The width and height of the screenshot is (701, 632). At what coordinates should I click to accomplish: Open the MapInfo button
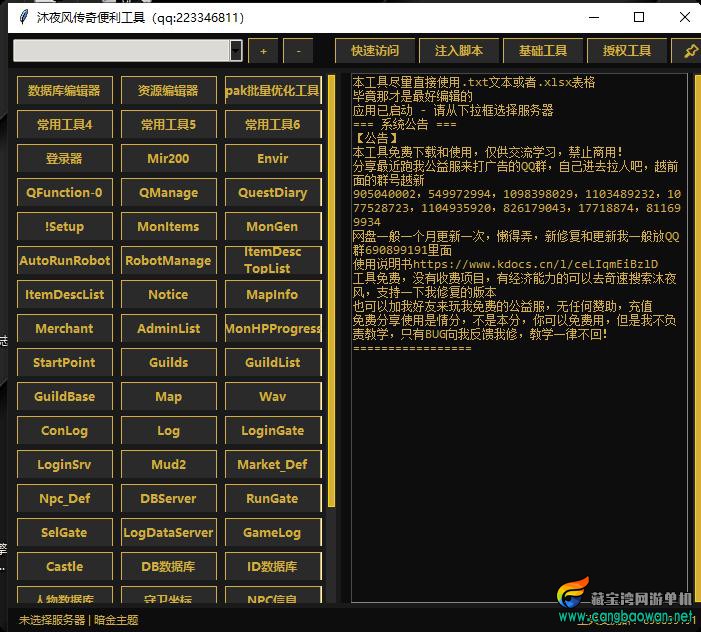point(273,295)
